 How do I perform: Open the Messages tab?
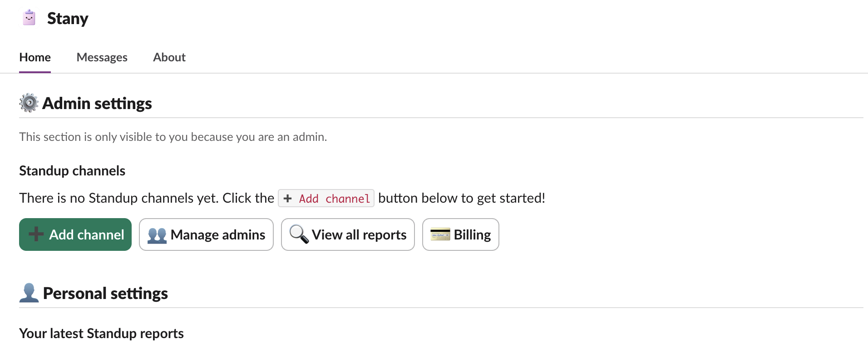102,57
